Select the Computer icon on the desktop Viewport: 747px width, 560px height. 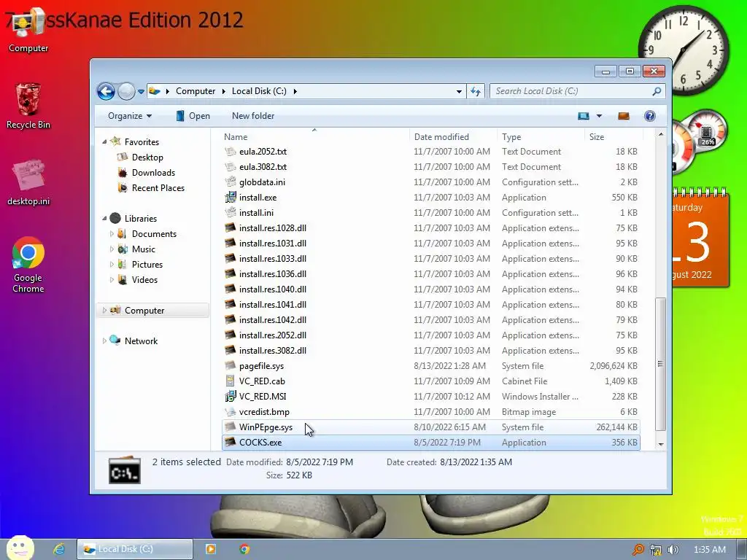pos(28,31)
